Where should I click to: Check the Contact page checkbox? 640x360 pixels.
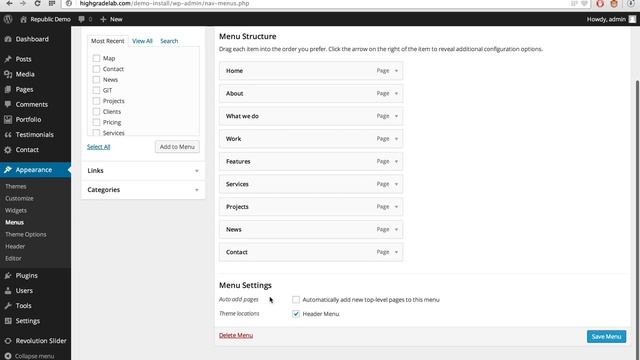tap(96, 69)
